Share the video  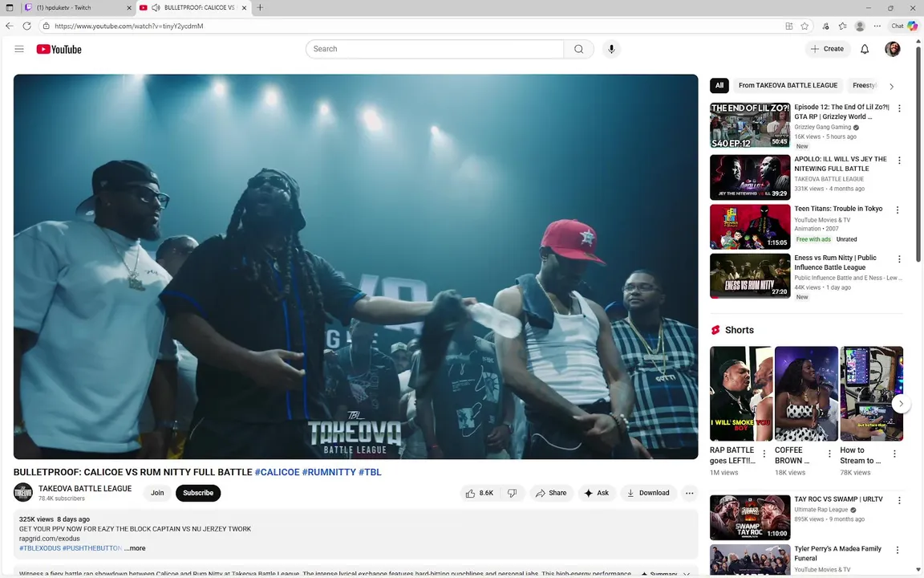(551, 493)
